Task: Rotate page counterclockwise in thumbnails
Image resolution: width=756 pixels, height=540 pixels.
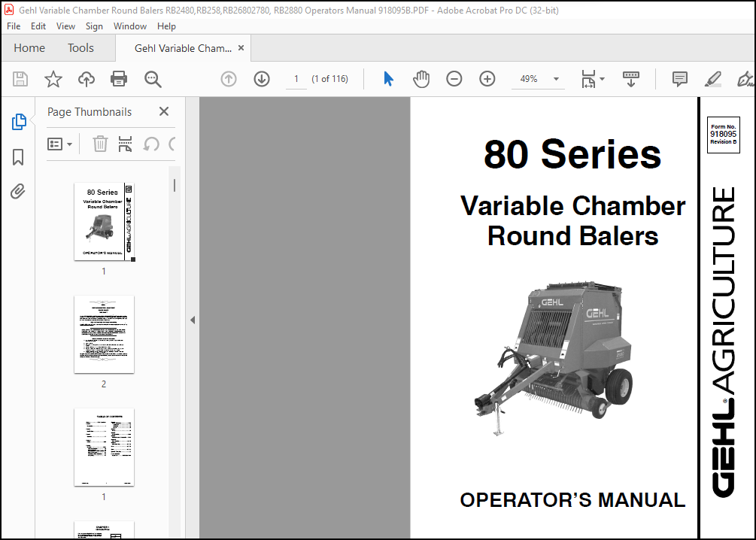Action: point(151,144)
